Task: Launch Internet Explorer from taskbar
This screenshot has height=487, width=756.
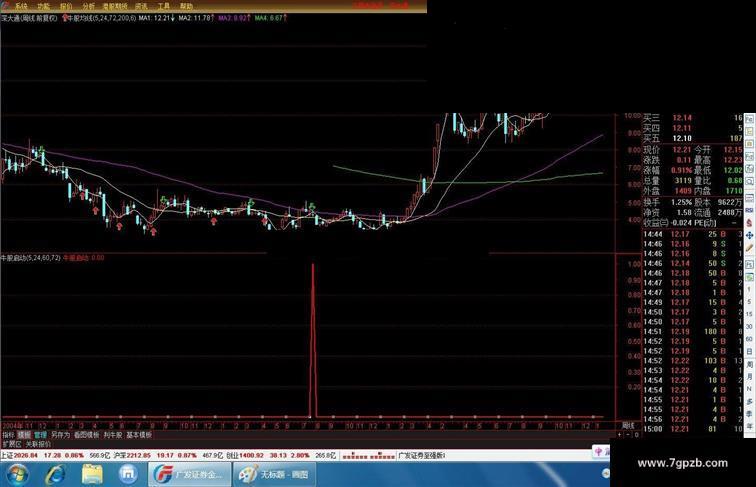Action: (55, 474)
